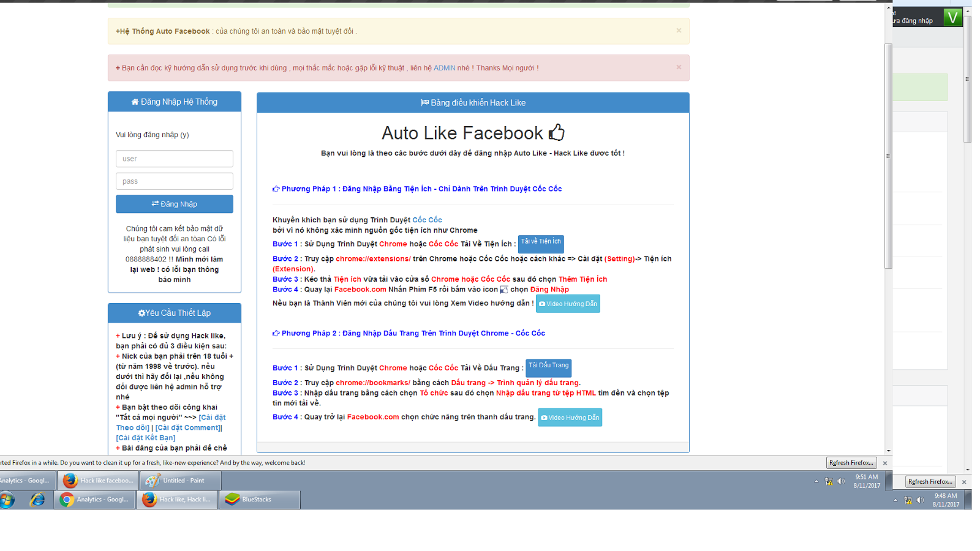Screen dimensions: 980x551
Task: Click the pointing-hand icon before Phương Pháp 1
Action: 276,189
